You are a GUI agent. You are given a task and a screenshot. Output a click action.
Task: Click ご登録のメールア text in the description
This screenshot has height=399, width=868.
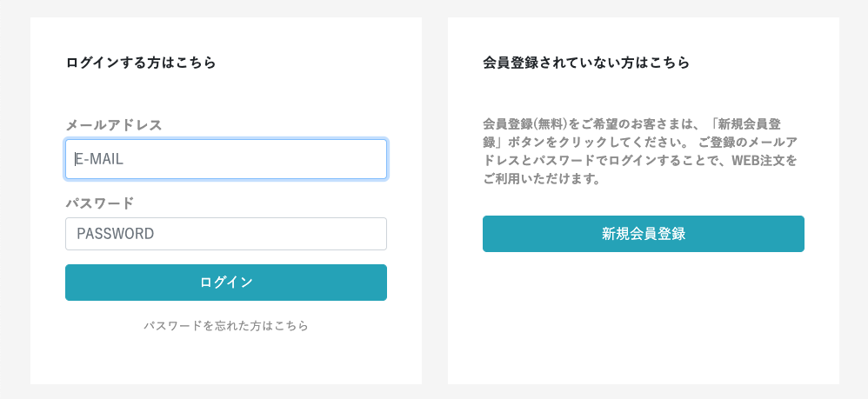[x=748, y=143]
